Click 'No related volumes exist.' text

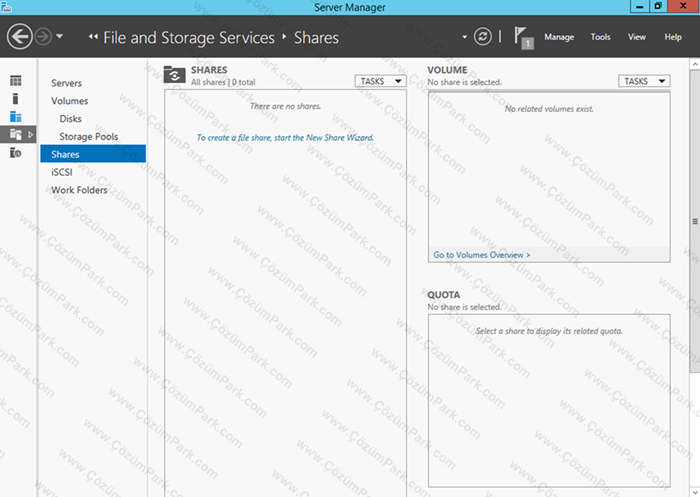549,109
